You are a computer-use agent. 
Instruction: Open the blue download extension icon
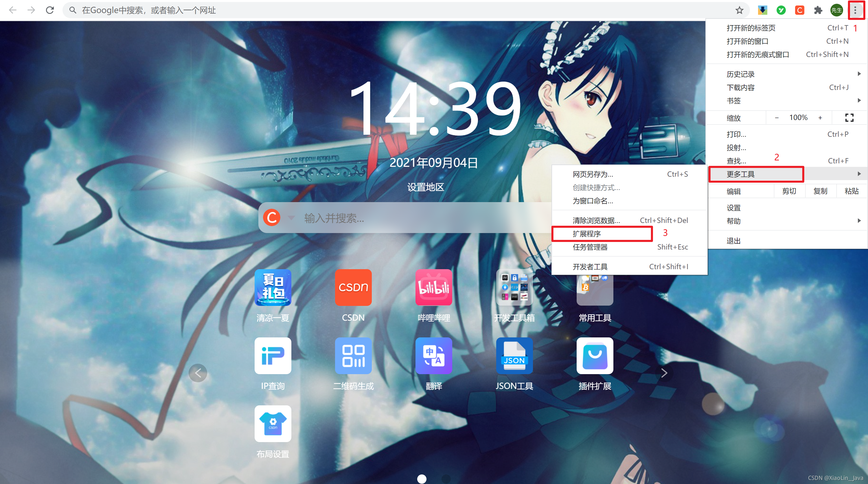pyautogui.click(x=762, y=10)
